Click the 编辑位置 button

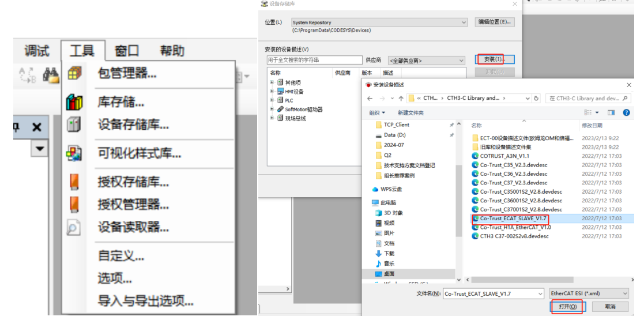click(494, 22)
